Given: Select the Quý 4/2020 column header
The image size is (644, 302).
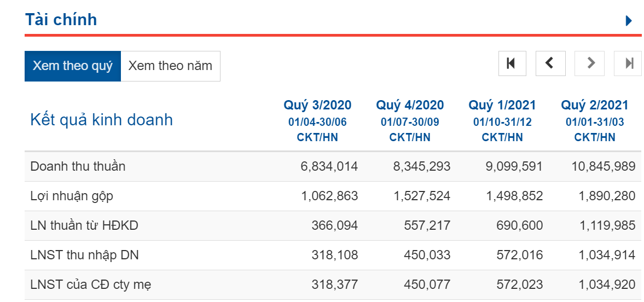Looking at the screenshot, I should point(410,105).
